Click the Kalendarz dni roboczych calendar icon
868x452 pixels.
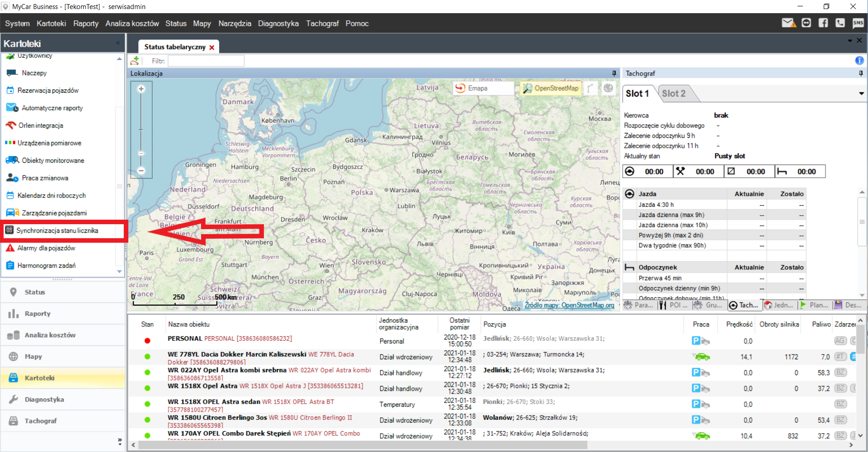pos(10,195)
